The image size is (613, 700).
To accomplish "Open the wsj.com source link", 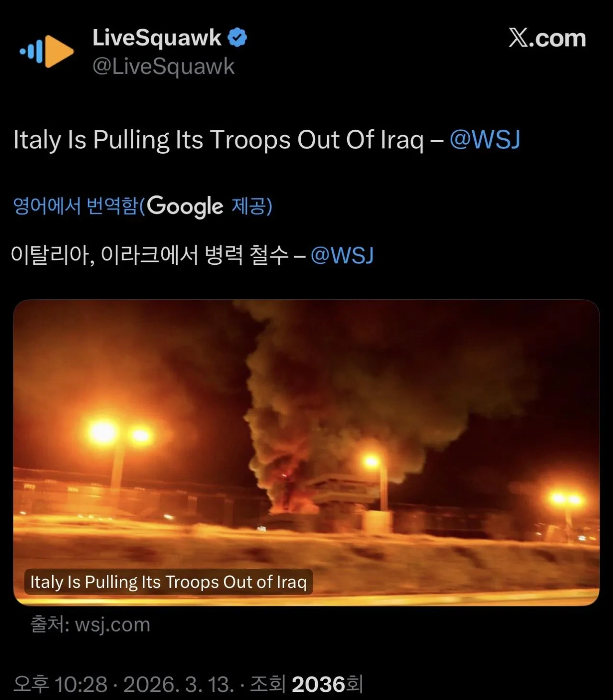I will click(x=90, y=625).
